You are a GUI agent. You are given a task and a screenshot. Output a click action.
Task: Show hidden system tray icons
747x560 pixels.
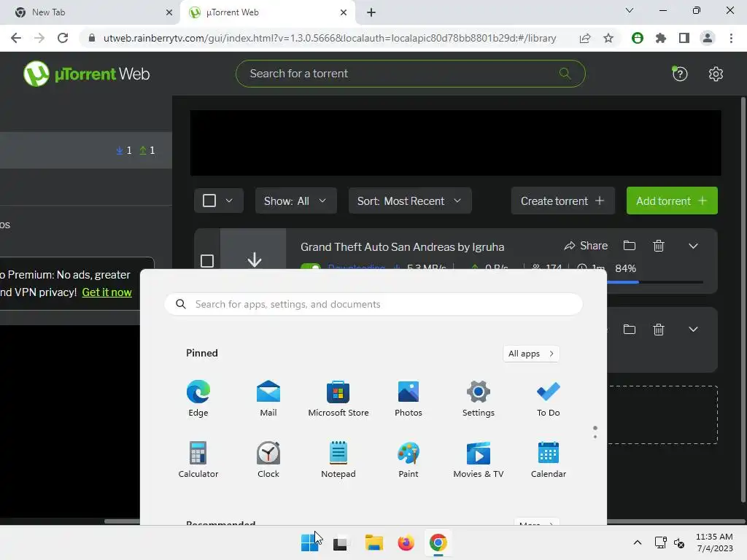click(x=638, y=542)
